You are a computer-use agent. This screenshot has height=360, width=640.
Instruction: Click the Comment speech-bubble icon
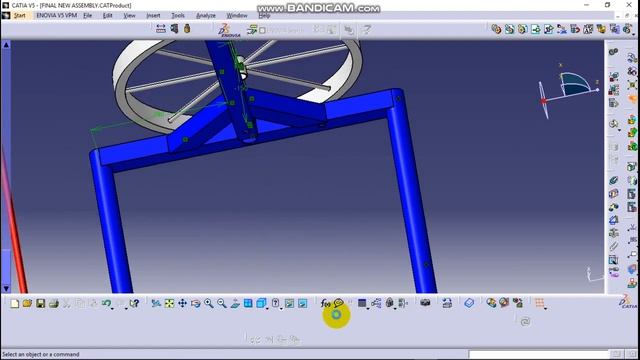click(338, 303)
